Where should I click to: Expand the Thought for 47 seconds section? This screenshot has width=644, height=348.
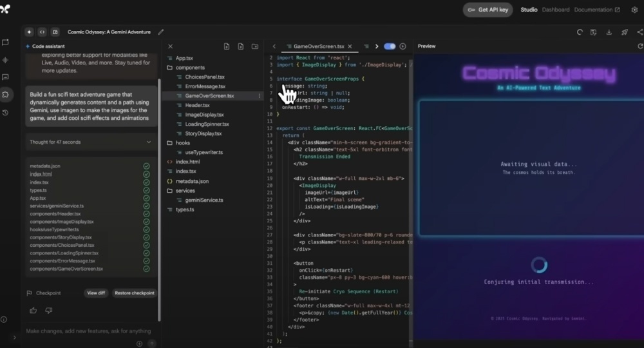91,142
